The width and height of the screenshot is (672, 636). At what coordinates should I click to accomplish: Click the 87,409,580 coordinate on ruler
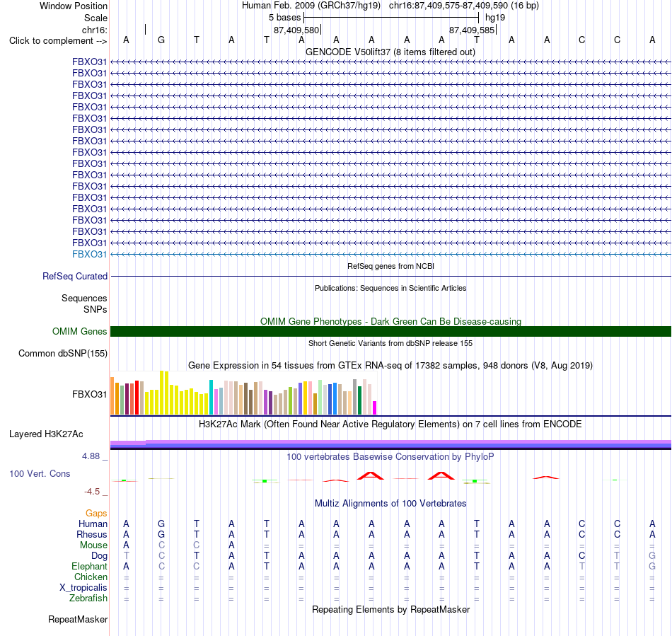pyautogui.click(x=296, y=30)
